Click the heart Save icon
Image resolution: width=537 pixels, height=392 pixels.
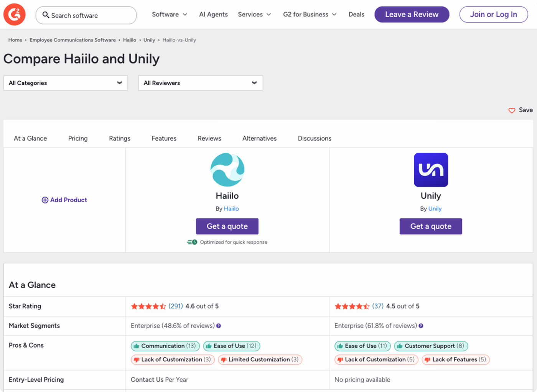coord(512,110)
